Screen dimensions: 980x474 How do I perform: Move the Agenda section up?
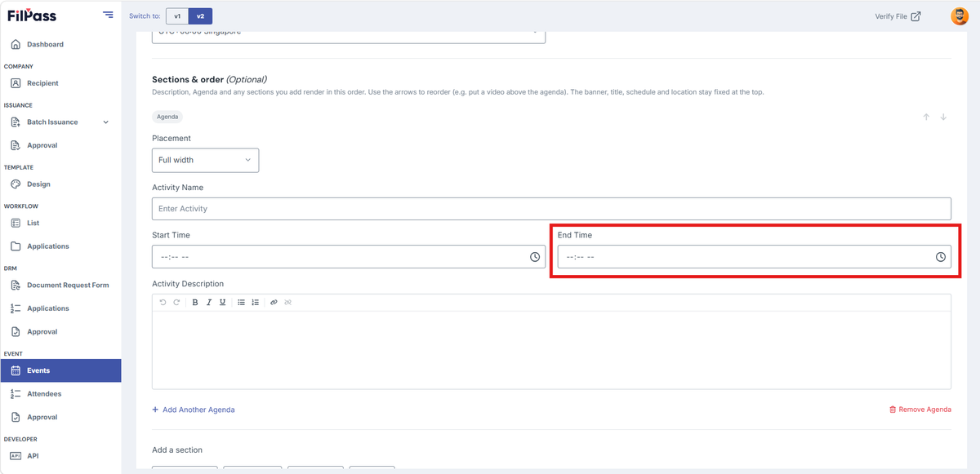[x=926, y=117]
